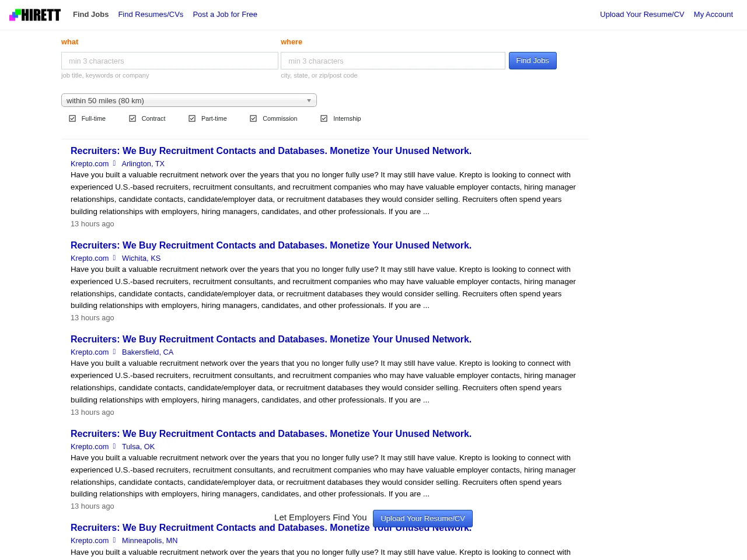Click location marker icon beside Minneapolis, MN
The height and width of the screenshot is (560, 747).
[114, 540]
